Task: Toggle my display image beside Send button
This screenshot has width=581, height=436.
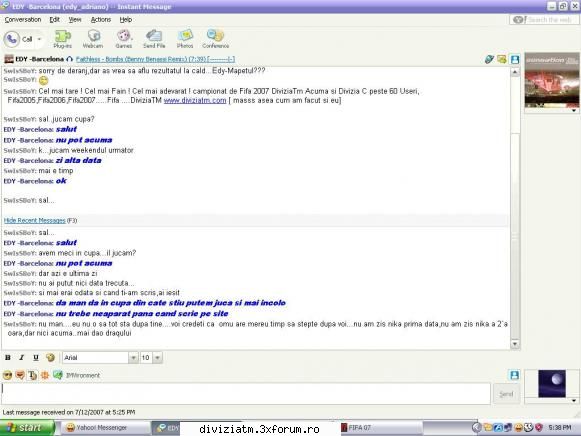Action: click(x=514, y=375)
